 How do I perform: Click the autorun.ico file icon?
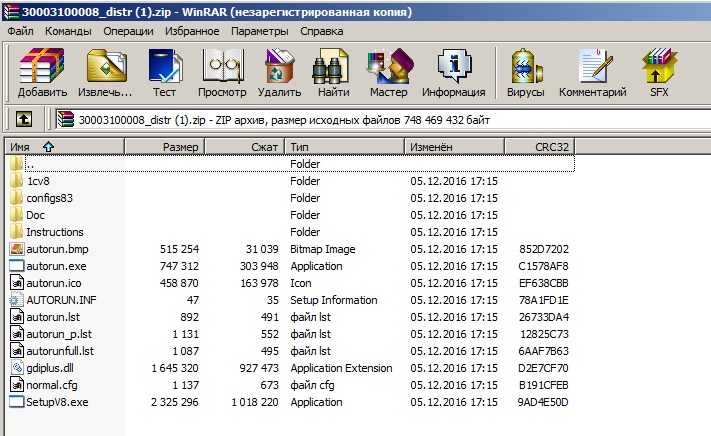[17, 283]
